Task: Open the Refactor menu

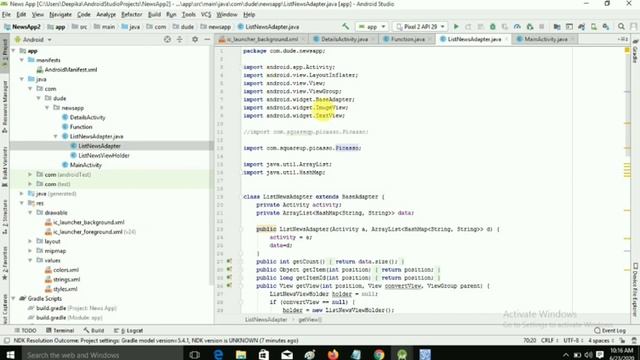Action: pyautogui.click(x=131, y=14)
